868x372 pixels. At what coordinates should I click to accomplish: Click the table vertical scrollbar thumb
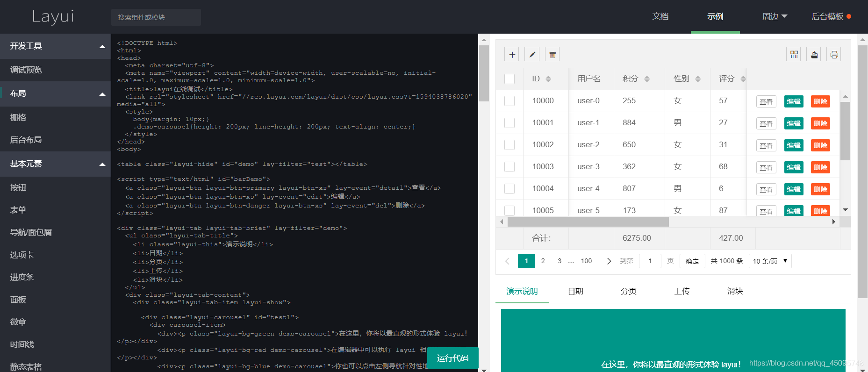[x=845, y=131]
